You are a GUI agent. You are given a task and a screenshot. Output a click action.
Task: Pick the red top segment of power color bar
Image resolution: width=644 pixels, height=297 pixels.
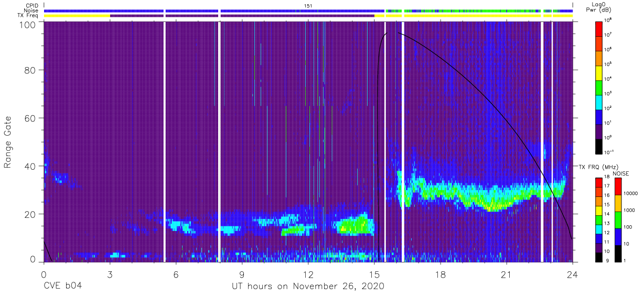pyautogui.click(x=599, y=28)
